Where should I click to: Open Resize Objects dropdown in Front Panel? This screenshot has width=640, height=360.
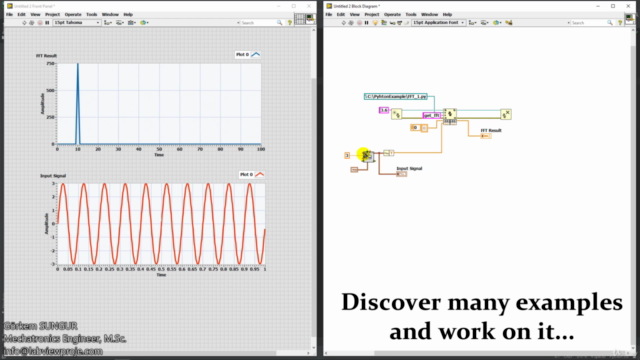(132, 23)
